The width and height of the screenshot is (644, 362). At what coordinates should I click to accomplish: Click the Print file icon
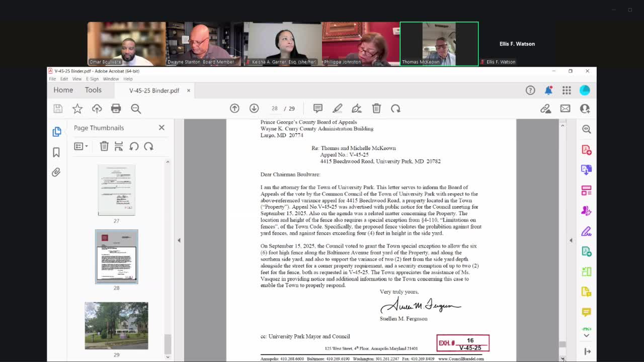point(116,109)
